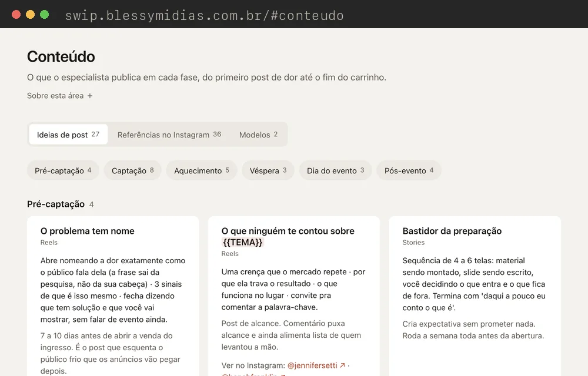Filter by 'Captação' phase chip
588x376 pixels.
click(x=132, y=170)
